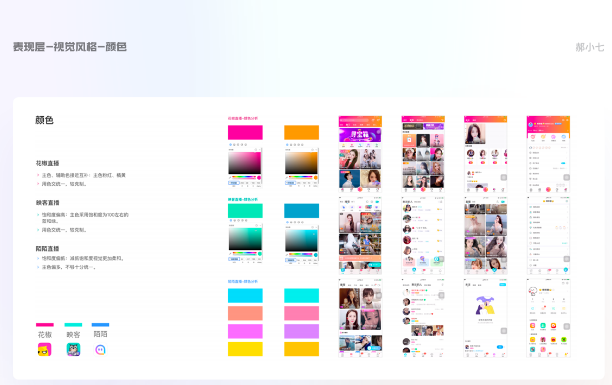
Task: Open 陌陌 profile screenshot with colorful app icons
Action: point(548,318)
